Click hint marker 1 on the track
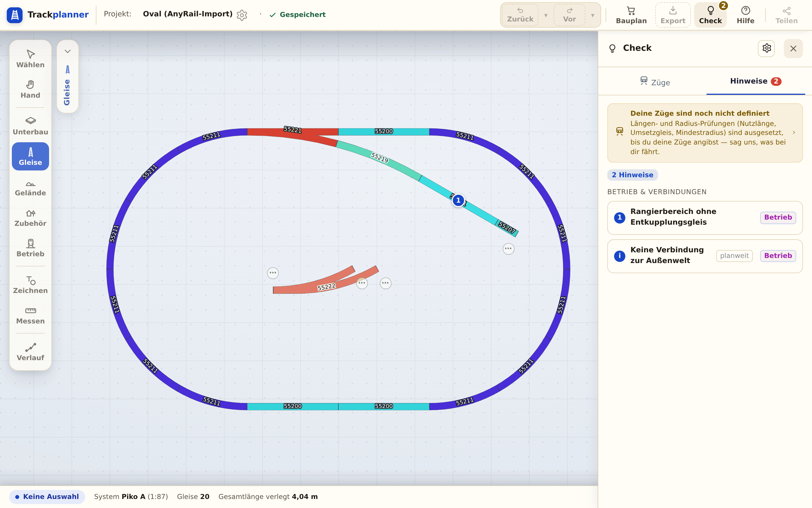 click(x=458, y=200)
